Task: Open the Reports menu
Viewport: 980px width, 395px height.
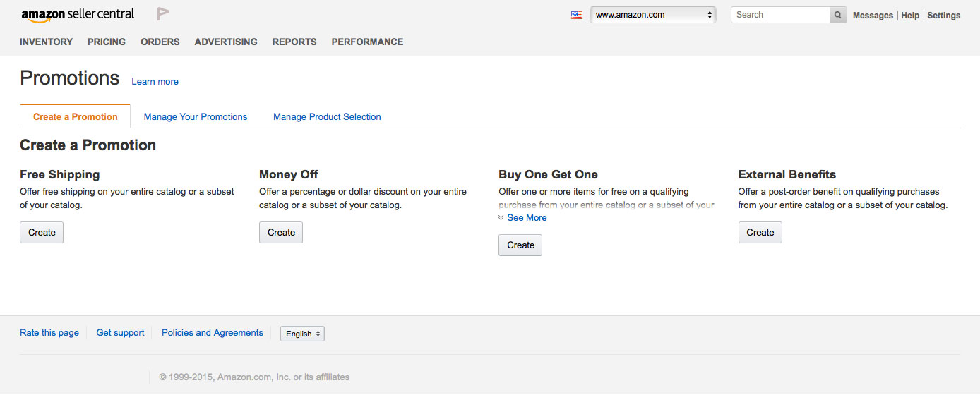Action: pos(294,42)
